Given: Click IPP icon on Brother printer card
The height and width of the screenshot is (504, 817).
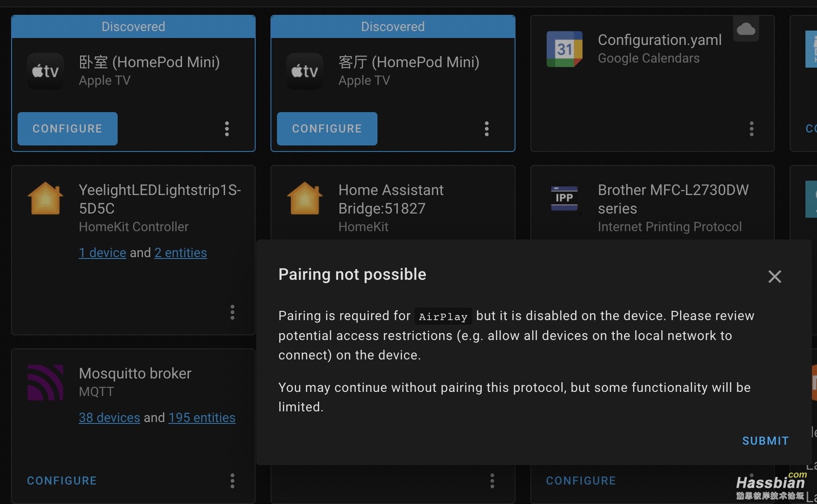Looking at the screenshot, I should pyautogui.click(x=565, y=198).
